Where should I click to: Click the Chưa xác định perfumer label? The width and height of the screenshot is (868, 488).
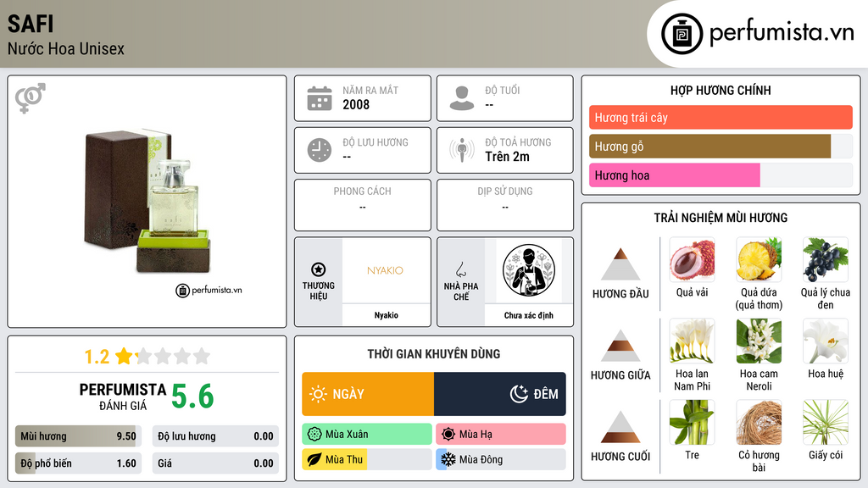pos(529,315)
